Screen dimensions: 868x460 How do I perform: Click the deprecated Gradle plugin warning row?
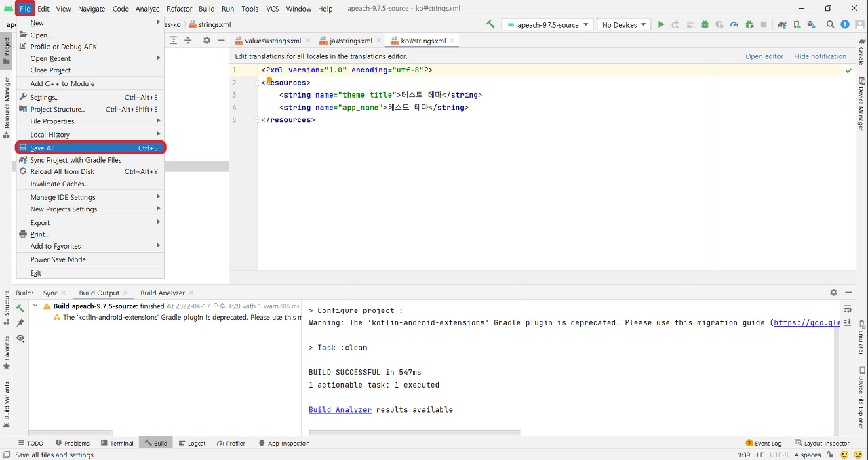click(176, 317)
